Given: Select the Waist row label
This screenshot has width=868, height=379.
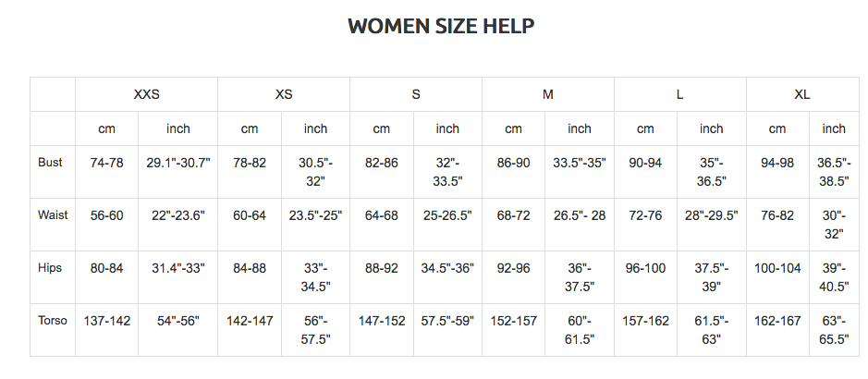Looking at the screenshot, I should pos(53,215).
